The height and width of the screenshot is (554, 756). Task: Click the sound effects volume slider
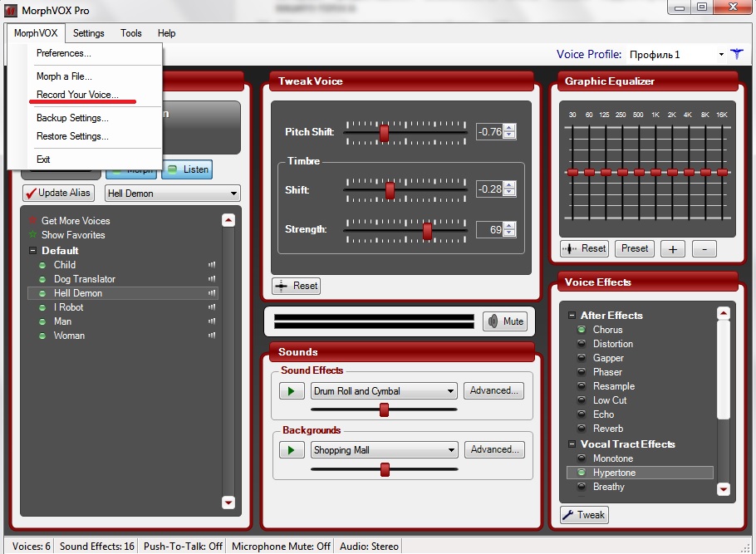[385, 409]
